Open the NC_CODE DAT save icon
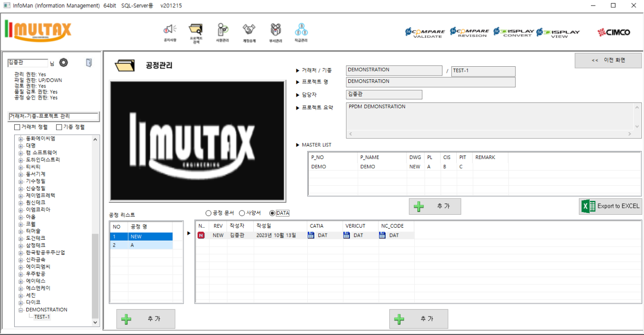Viewport: 644px width, 335px height. [382, 235]
